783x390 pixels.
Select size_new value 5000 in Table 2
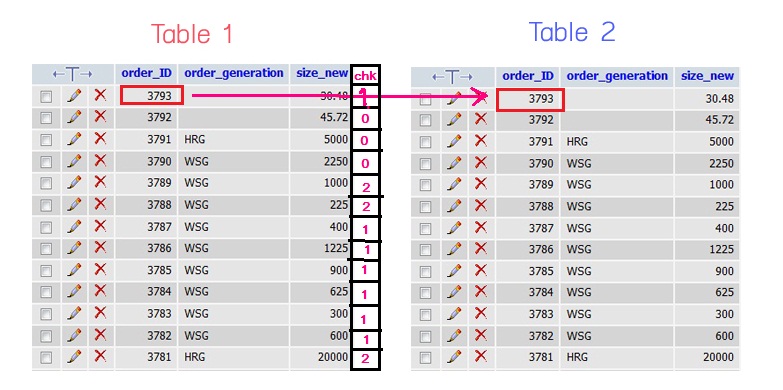pos(722,142)
